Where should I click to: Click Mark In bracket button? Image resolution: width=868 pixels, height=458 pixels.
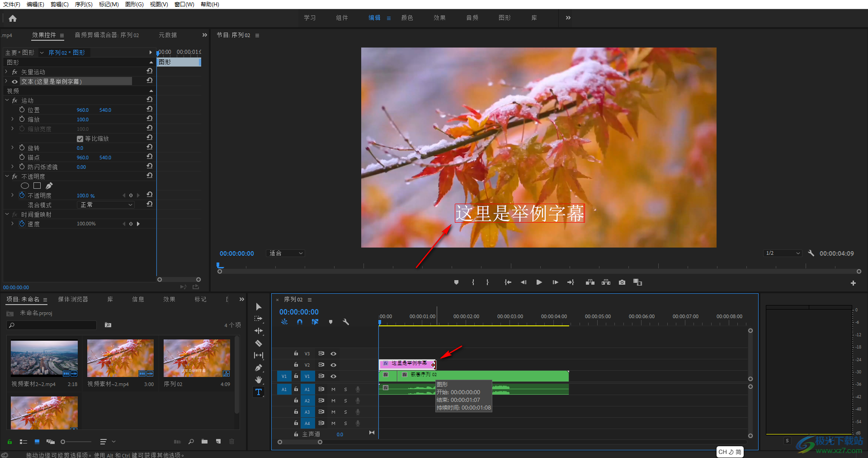tap(473, 282)
